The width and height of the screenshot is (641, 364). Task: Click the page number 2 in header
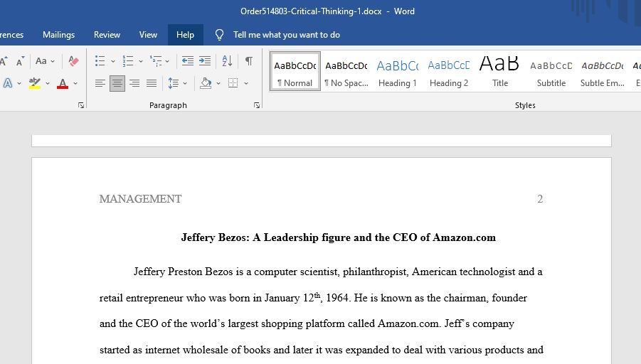click(x=540, y=199)
